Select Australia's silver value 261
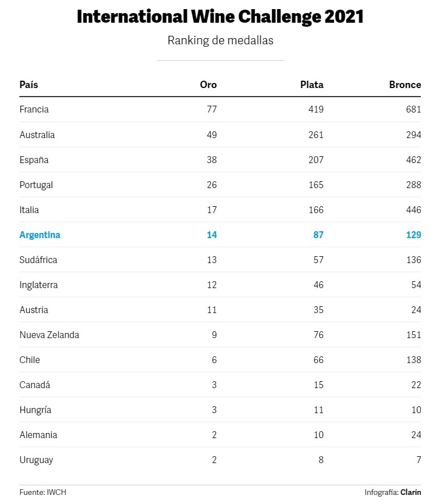This screenshot has width=443, height=504. (316, 135)
